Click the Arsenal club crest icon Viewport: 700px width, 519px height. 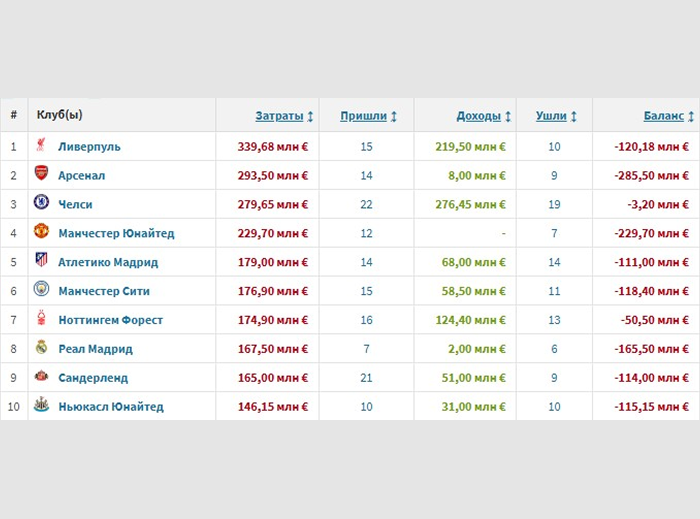pos(41,175)
